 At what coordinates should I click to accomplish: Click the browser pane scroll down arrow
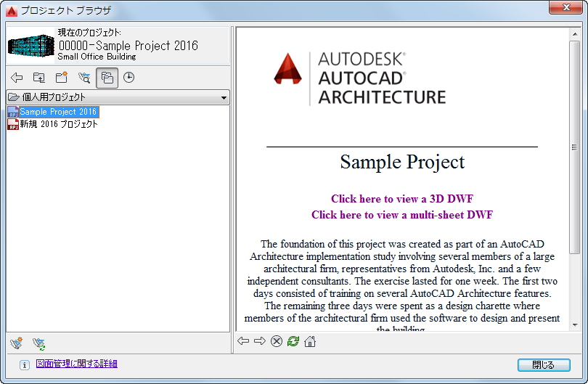575,325
